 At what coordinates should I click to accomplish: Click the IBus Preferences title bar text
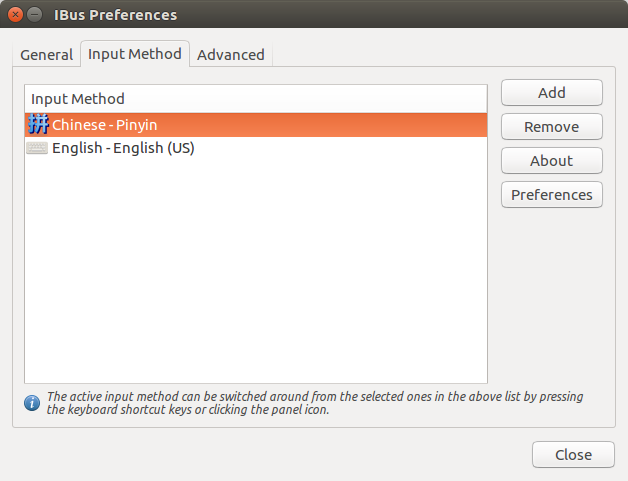pyautogui.click(x=115, y=15)
